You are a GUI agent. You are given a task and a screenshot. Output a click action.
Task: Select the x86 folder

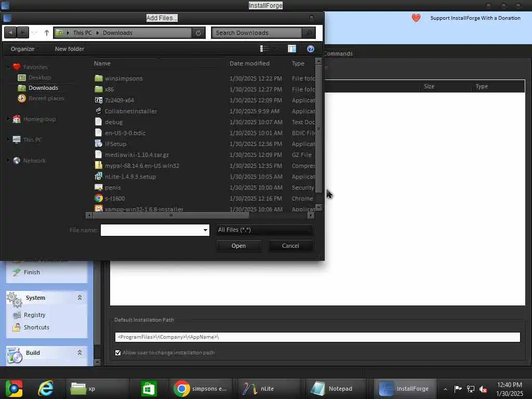(104, 89)
